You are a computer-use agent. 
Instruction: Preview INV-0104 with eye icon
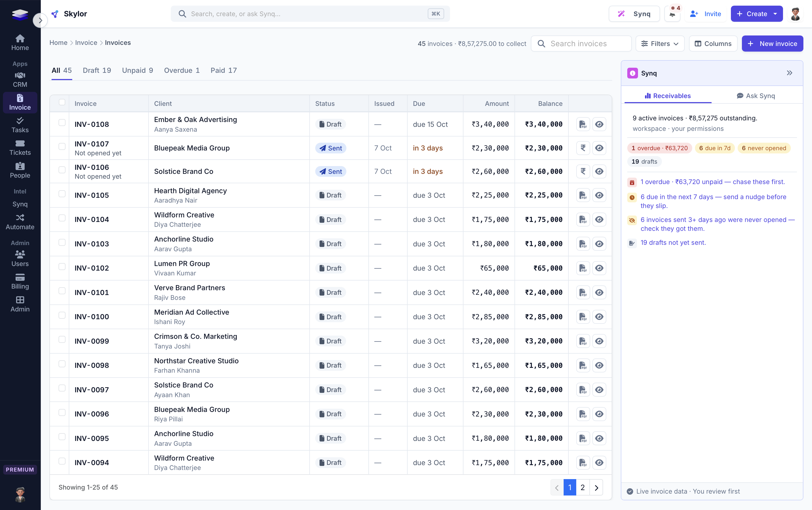coord(599,220)
